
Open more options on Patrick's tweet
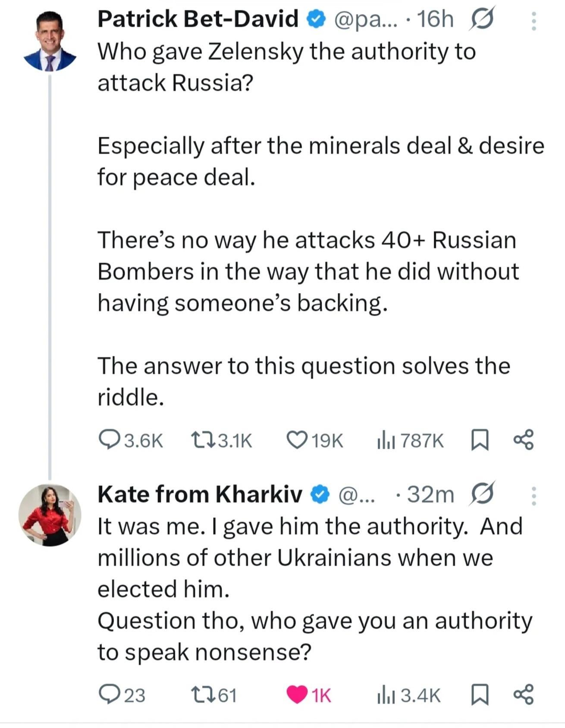tap(534, 21)
